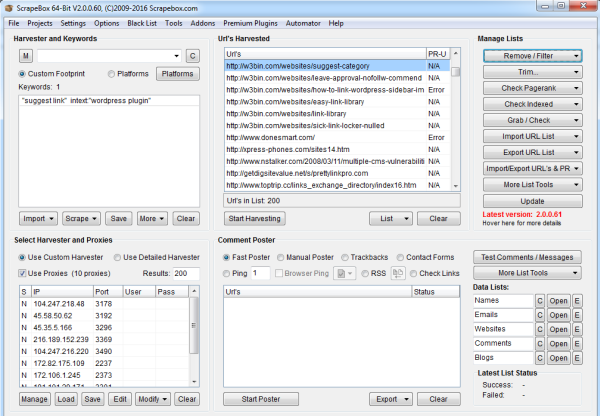Open the Remove / Filter dropdown
This screenshot has height=416, width=600.
click(533, 56)
